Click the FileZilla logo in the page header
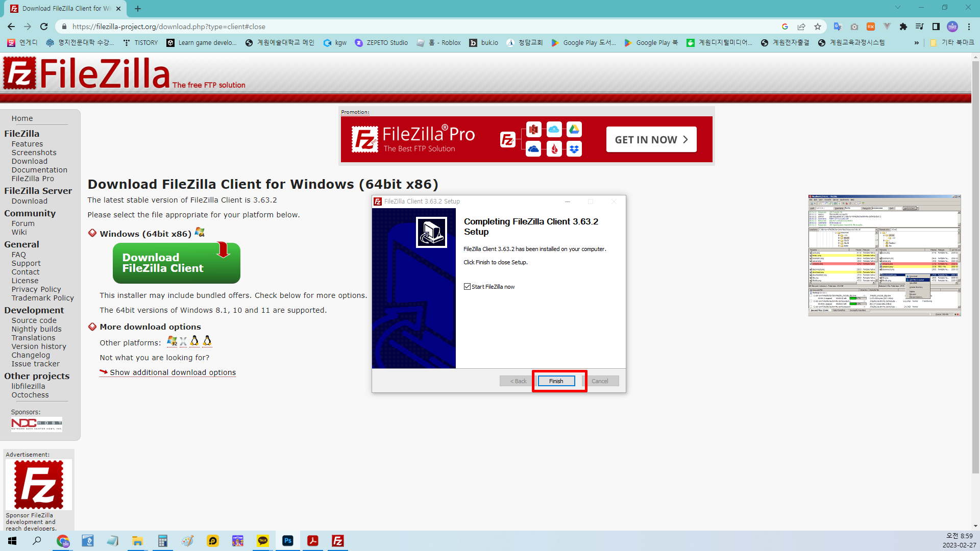 pos(87,73)
